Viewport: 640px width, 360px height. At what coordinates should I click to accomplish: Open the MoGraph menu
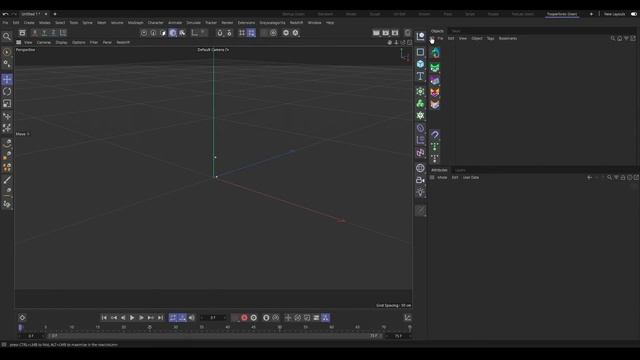[x=136, y=23]
